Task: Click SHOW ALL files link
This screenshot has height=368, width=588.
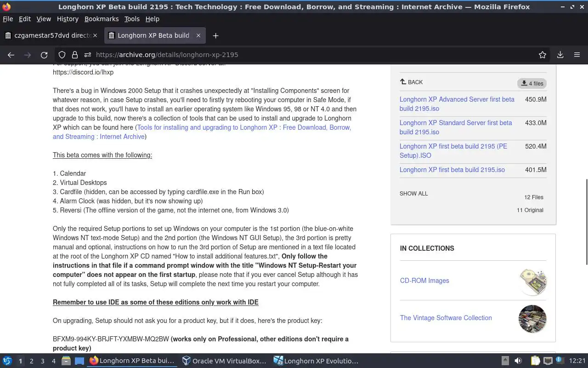Action: 413,194
